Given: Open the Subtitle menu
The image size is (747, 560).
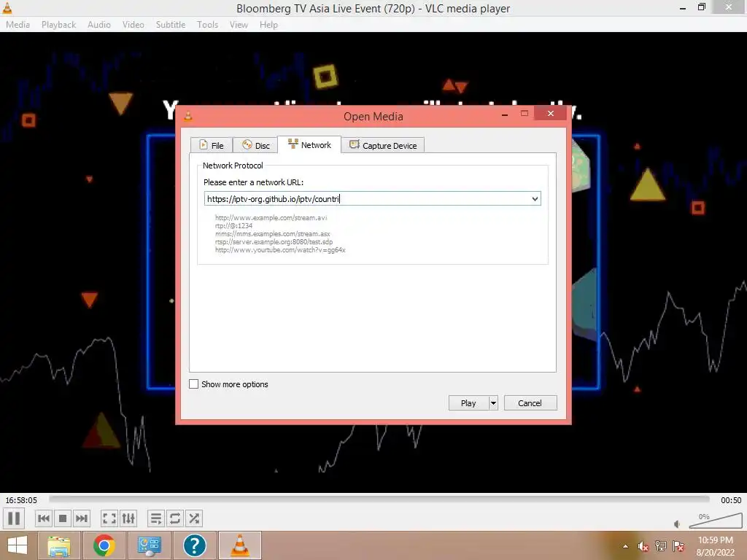Looking at the screenshot, I should tap(171, 25).
